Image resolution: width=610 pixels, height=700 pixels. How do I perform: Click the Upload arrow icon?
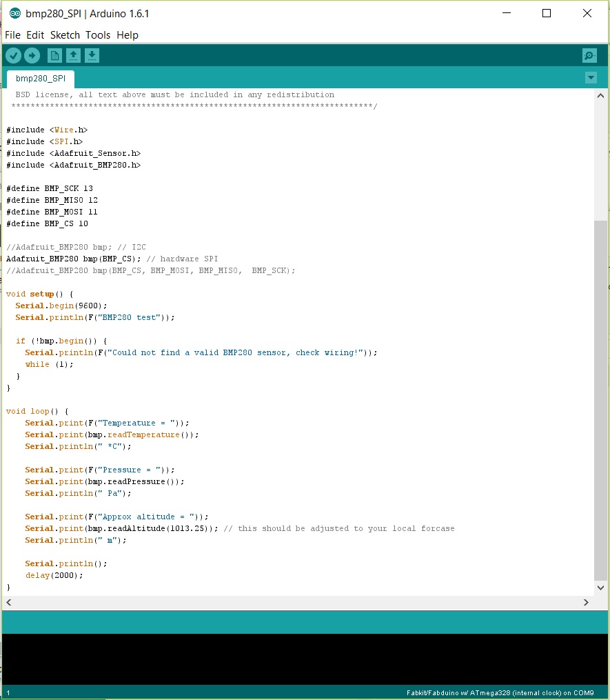coord(32,55)
